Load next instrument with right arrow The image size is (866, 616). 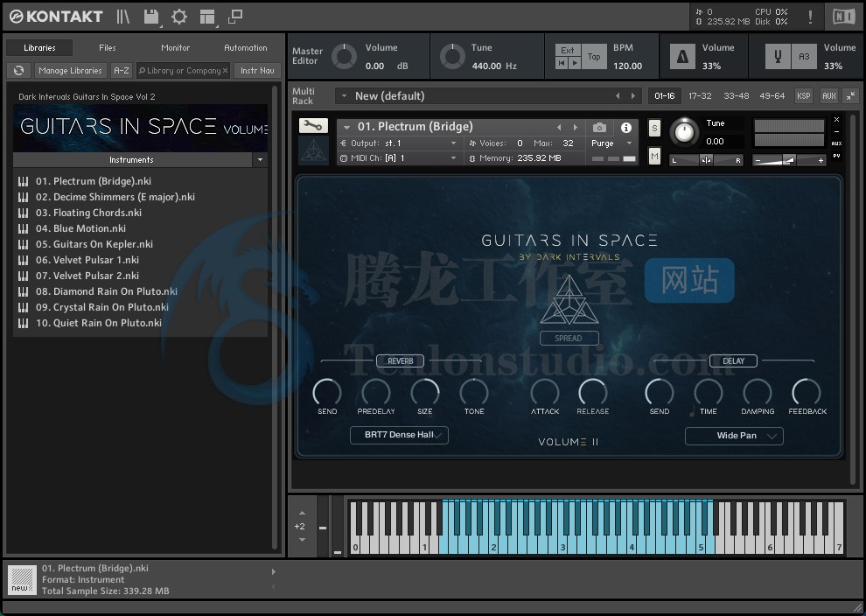[576, 127]
